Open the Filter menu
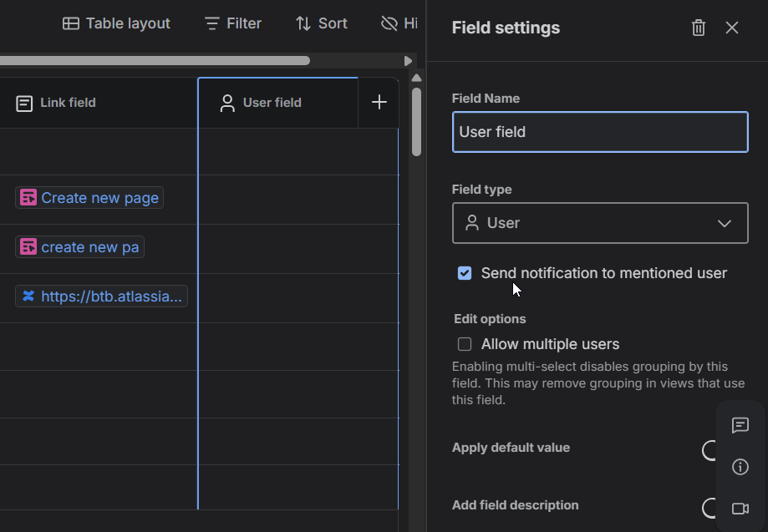768x532 pixels. pyautogui.click(x=233, y=23)
